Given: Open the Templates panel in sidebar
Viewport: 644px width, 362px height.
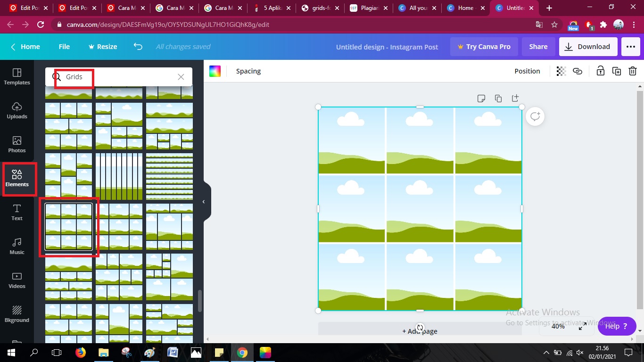Looking at the screenshot, I should 17,76.
